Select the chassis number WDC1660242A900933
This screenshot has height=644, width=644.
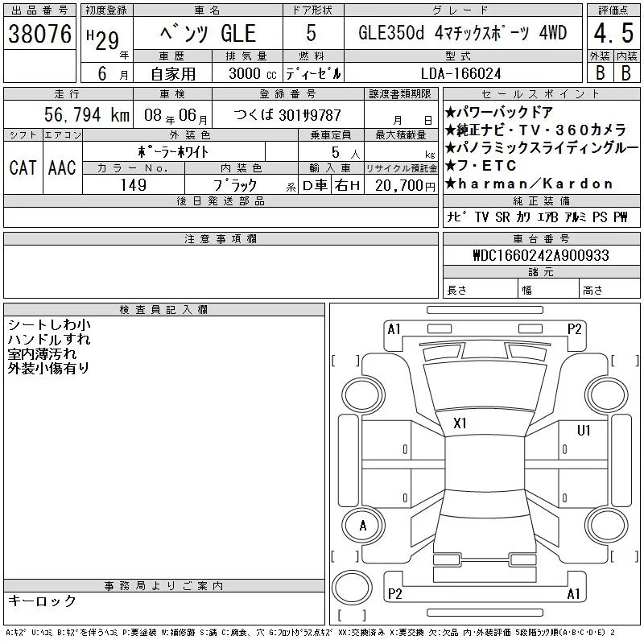pyautogui.click(x=530, y=255)
